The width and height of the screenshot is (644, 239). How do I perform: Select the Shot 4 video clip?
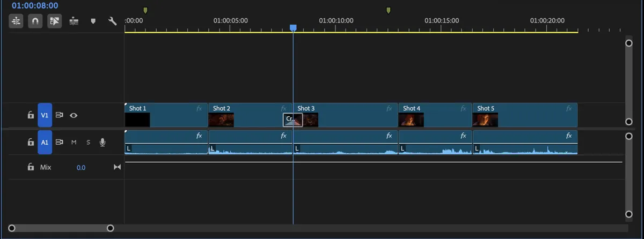point(435,115)
